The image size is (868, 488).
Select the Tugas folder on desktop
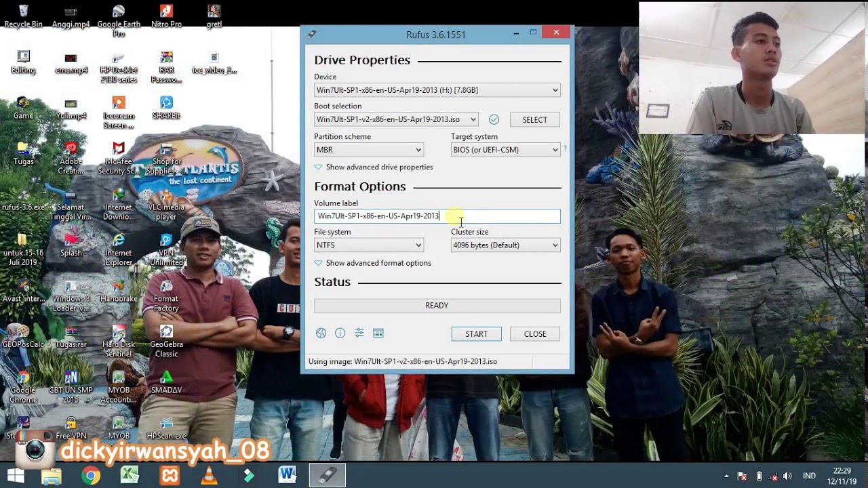[x=24, y=153]
